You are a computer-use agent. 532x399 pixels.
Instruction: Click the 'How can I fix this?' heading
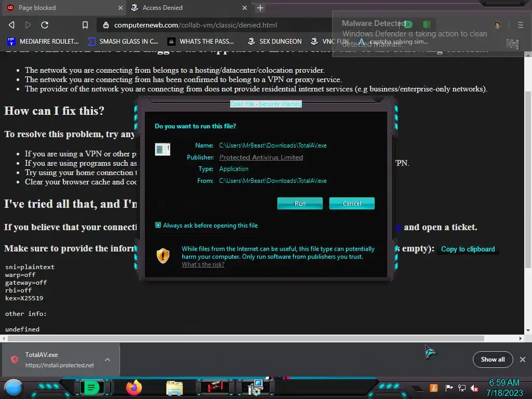54,111
